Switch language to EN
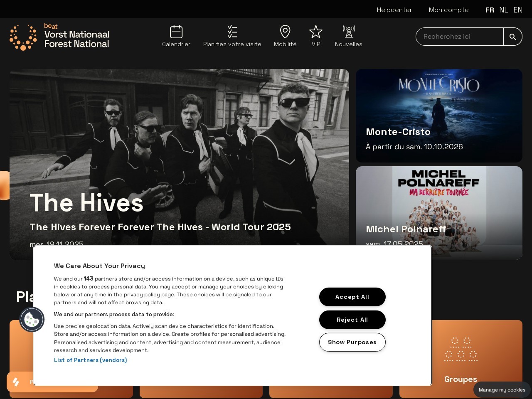This screenshot has height=399, width=532. pos(518,10)
